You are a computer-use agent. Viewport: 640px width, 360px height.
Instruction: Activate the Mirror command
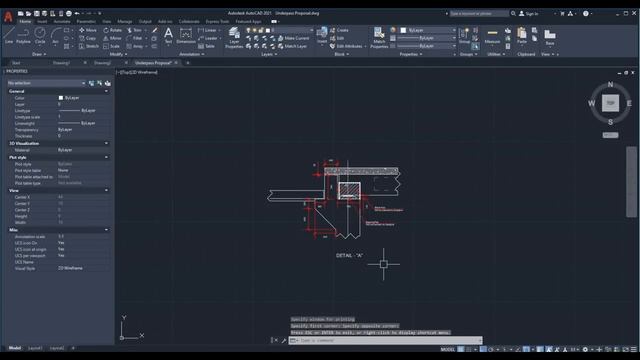[x=112, y=38]
